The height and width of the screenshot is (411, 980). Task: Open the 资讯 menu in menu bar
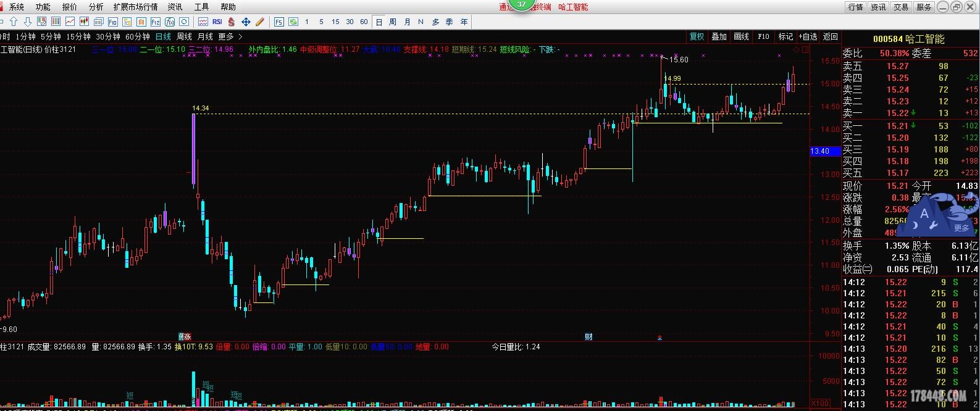pos(175,7)
